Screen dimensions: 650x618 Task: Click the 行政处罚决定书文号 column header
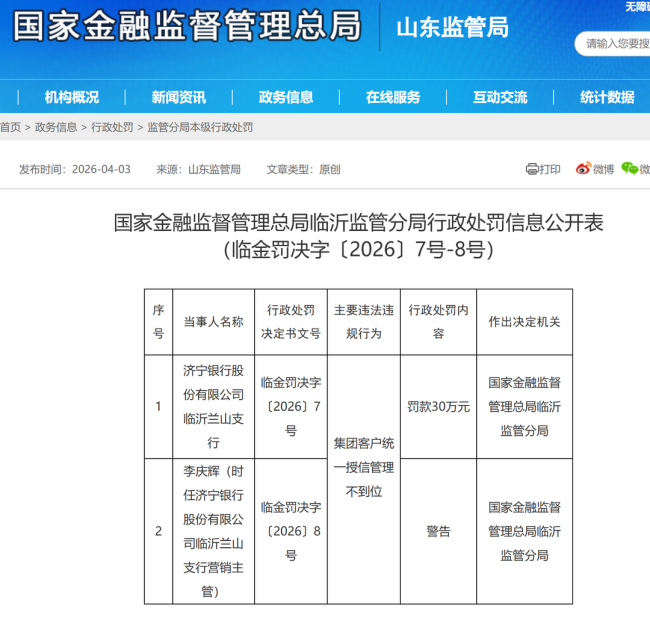291,322
